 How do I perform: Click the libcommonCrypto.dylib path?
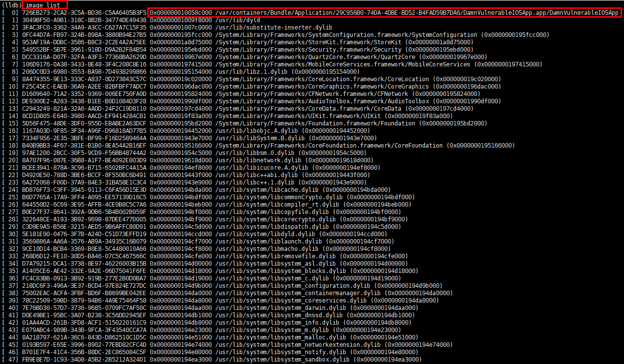point(278,197)
